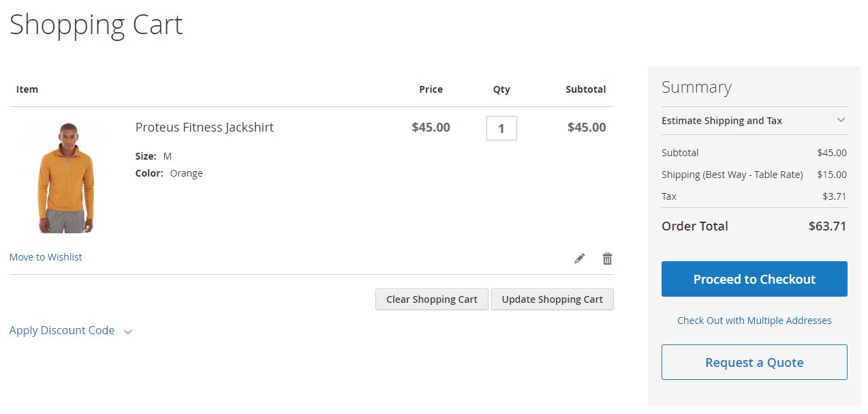Focus the Qty input field
Screen dimensions: 868x414
pyautogui.click(x=501, y=128)
